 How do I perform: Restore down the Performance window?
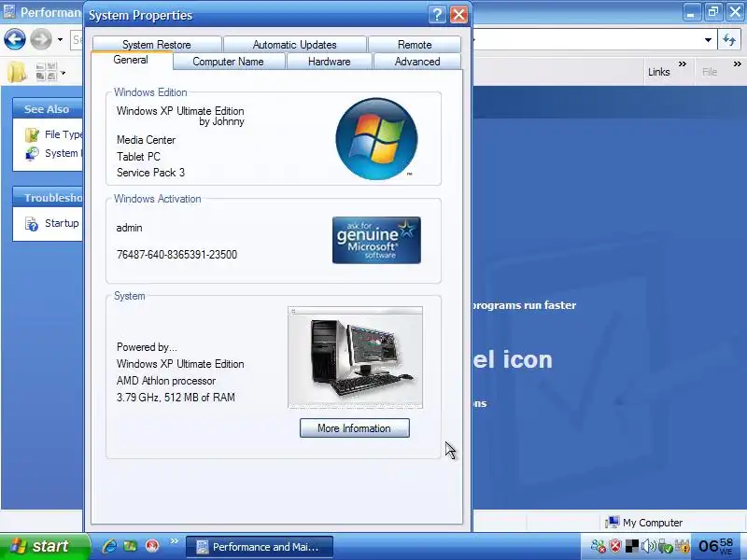click(x=712, y=12)
